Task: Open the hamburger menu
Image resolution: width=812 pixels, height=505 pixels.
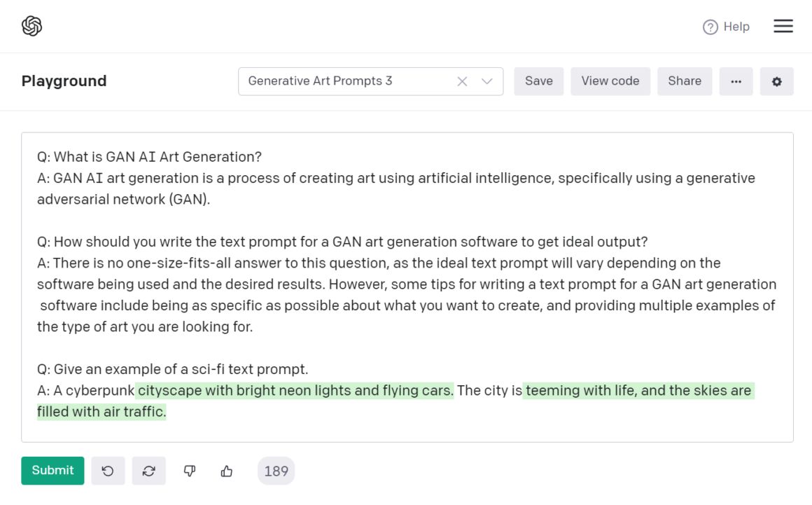Action: pyautogui.click(x=783, y=26)
